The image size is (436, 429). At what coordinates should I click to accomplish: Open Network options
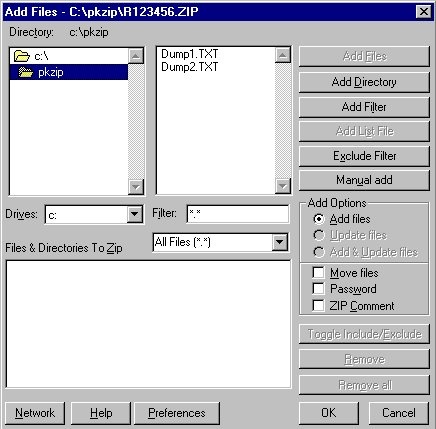(x=35, y=413)
